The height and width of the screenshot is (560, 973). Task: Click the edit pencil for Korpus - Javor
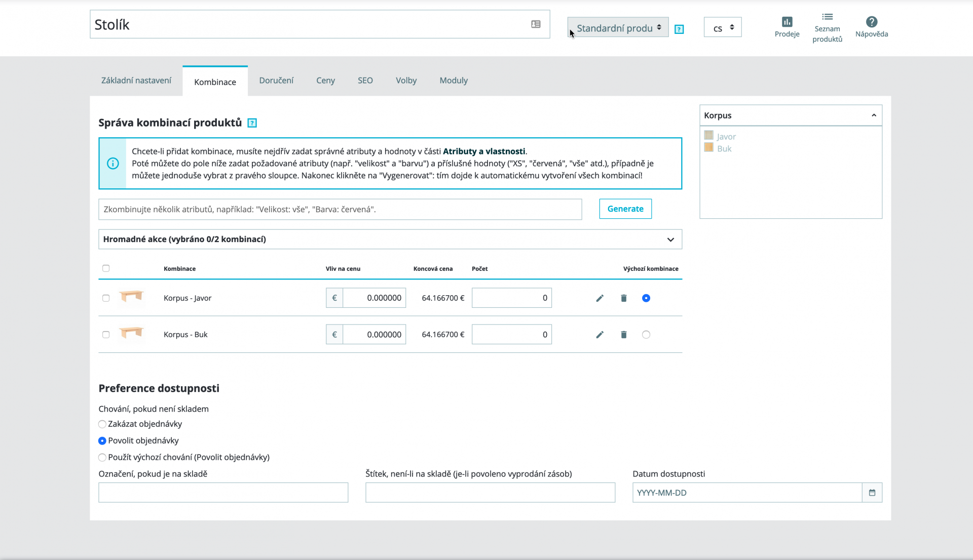tap(600, 298)
